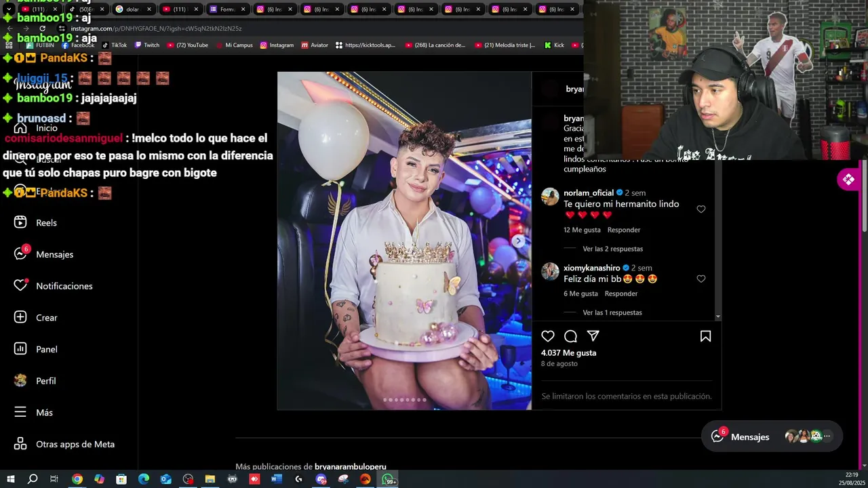Open WhatsApp from the taskbar

click(x=388, y=479)
